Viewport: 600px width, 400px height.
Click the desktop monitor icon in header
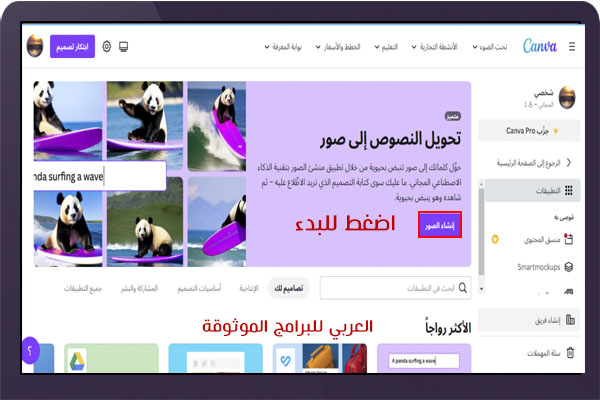(x=123, y=47)
